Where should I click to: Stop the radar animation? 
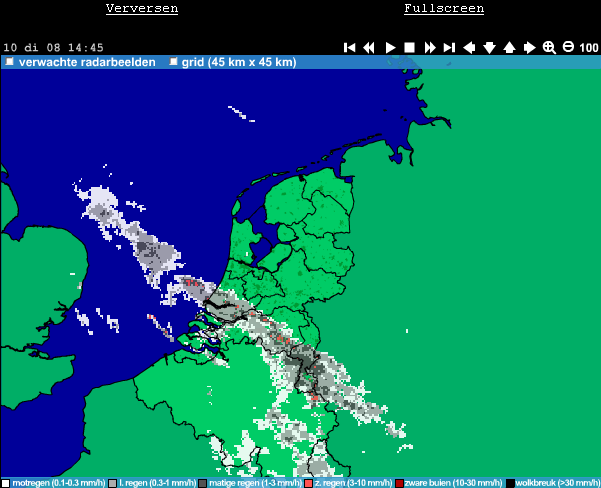409,48
